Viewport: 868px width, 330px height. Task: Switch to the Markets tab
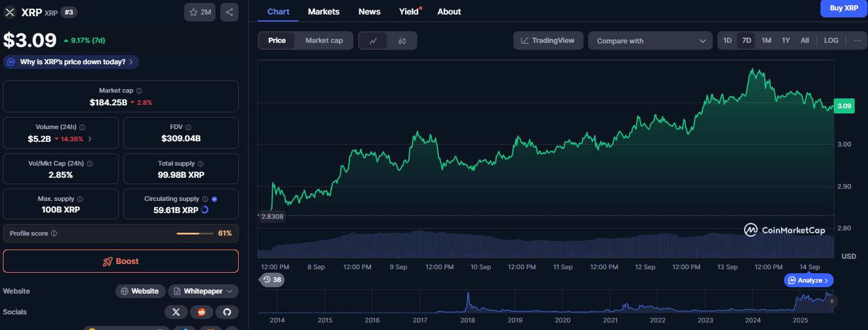click(324, 12)
